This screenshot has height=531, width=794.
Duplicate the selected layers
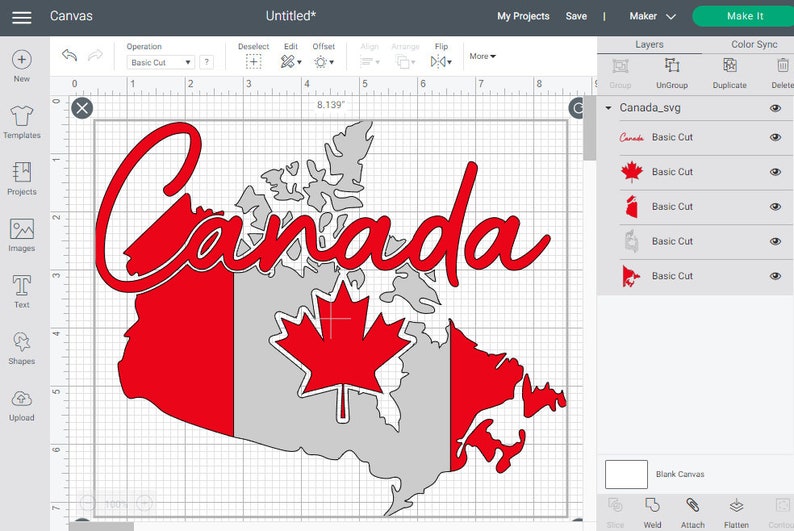click(730, 73)
